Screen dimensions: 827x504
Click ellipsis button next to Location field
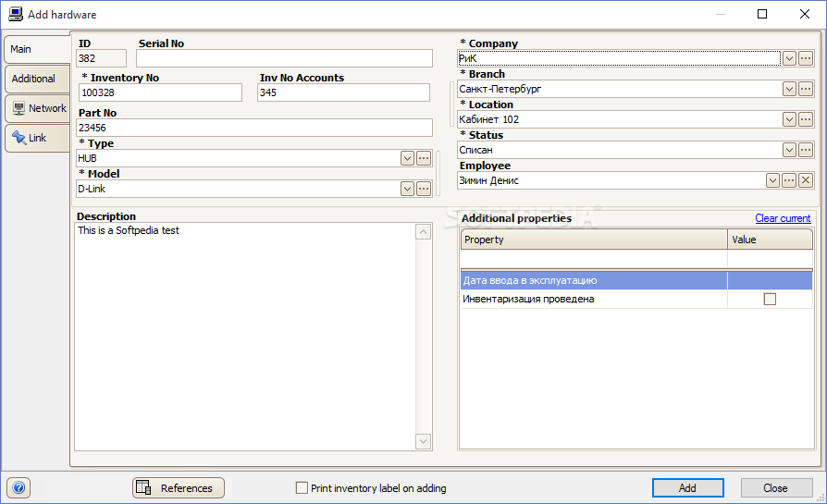click(806, 119)
